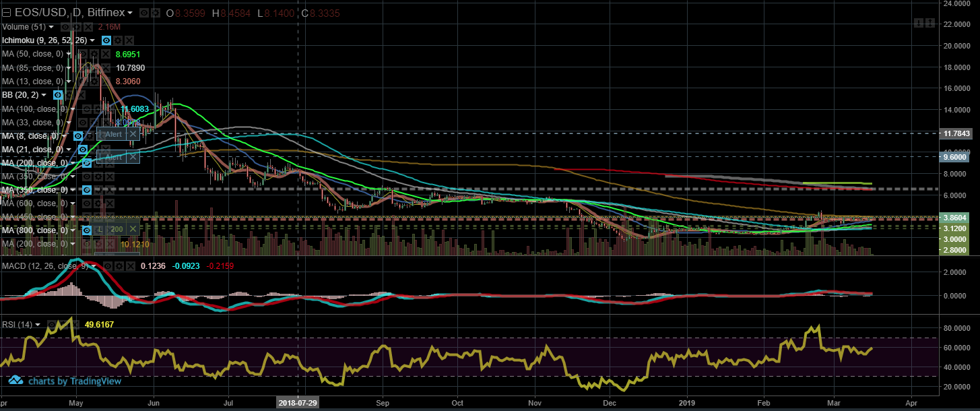Open MA (8, close, 0) settings gear
Screen dimensions: 980x411
90,136
